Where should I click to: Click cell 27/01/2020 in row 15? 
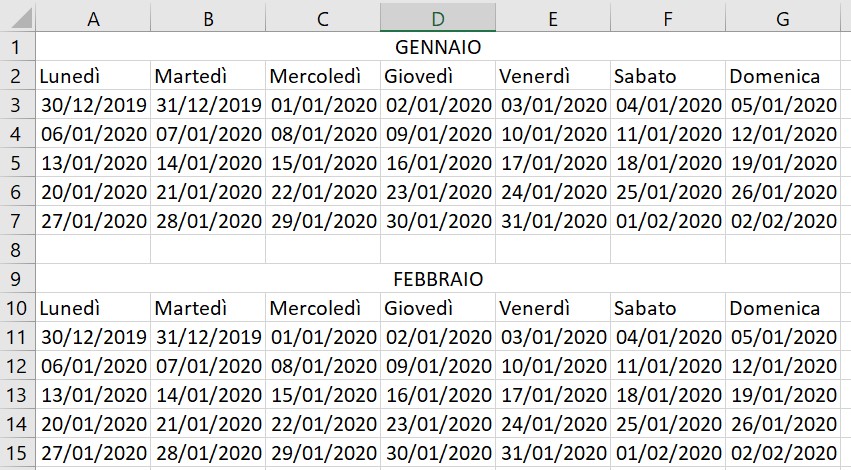[93, 452]
